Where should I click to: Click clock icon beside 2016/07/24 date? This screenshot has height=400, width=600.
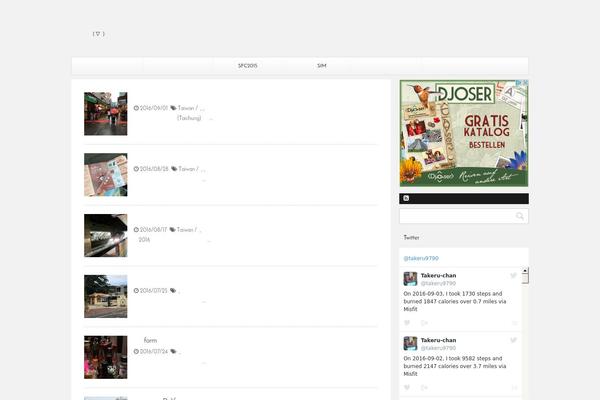pyautogui.click(x=136, y=351)
